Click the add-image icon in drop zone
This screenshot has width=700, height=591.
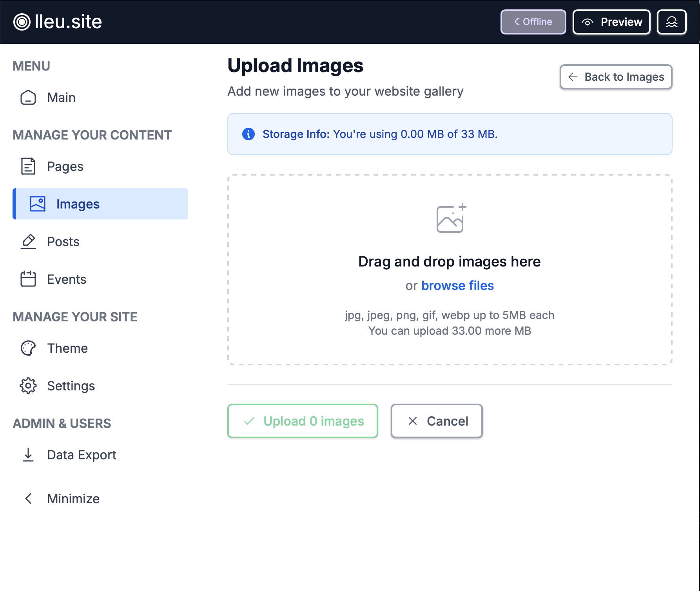pyautogui.click(x=451, y=218)
